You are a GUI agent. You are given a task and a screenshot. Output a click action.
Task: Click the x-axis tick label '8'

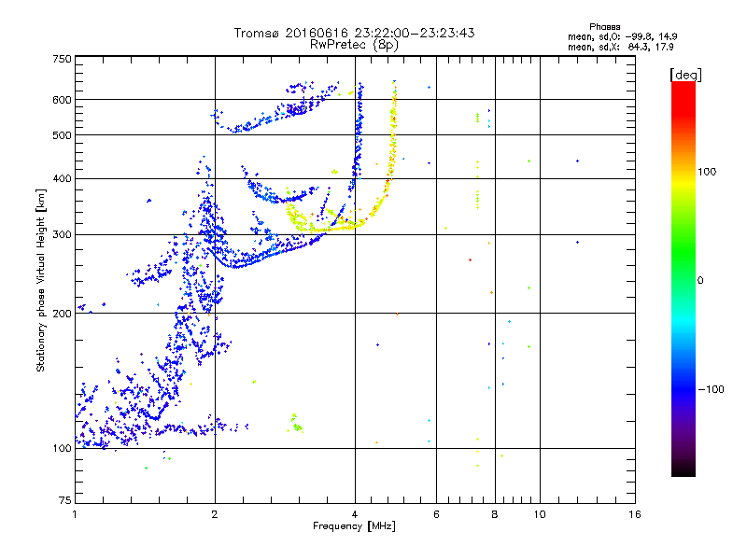(495, 514)
